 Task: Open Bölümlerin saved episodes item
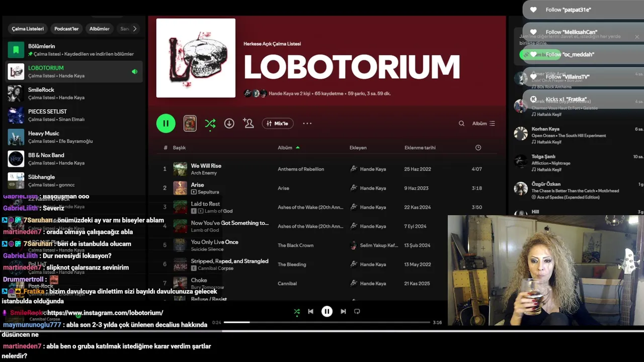(74, 50)
